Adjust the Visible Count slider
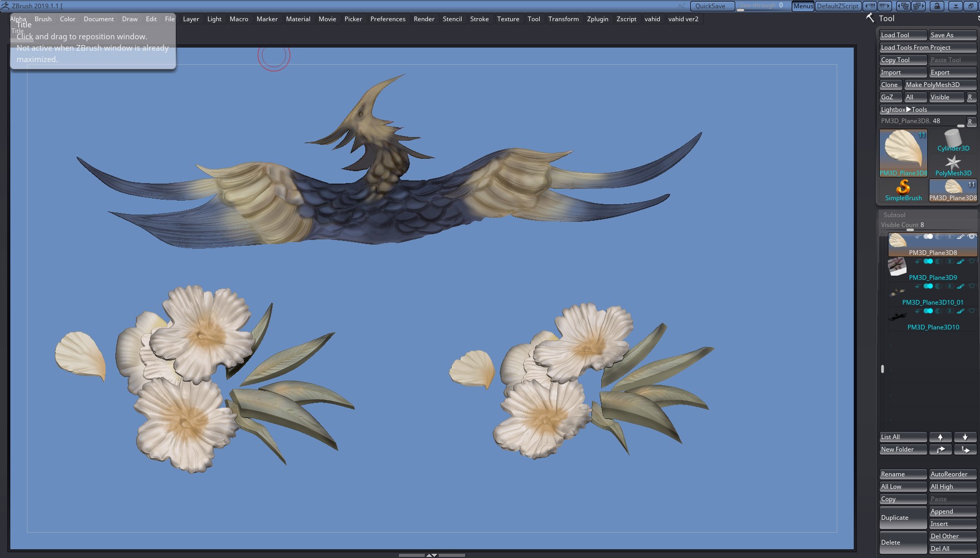 [928, 225]
